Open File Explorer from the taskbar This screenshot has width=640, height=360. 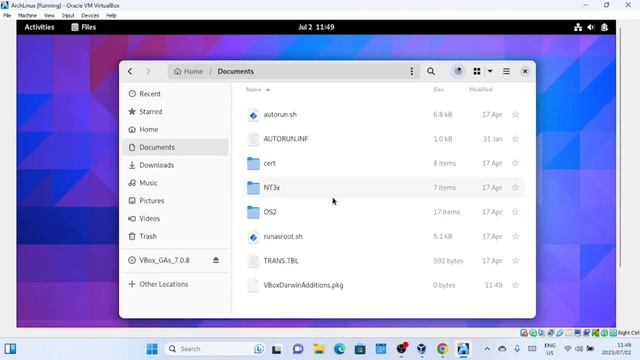pos(318,349)
